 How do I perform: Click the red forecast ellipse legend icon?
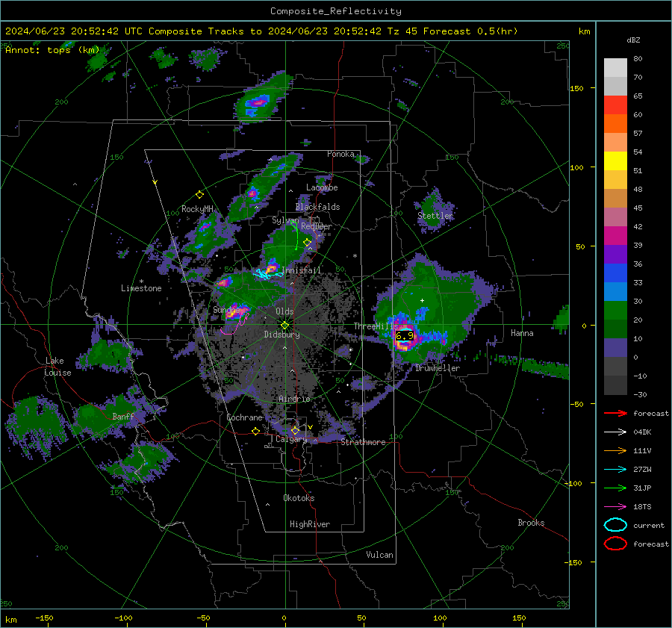[615, 544]
